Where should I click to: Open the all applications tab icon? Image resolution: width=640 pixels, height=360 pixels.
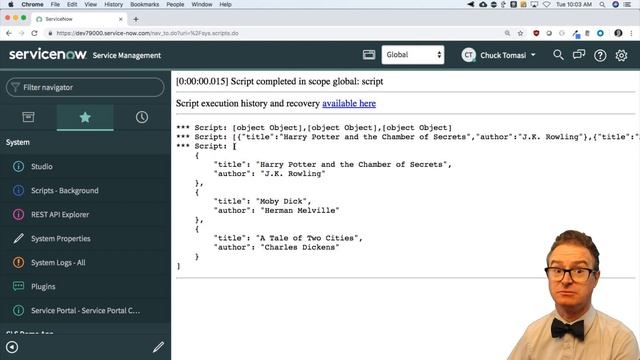tap(28, 118)
